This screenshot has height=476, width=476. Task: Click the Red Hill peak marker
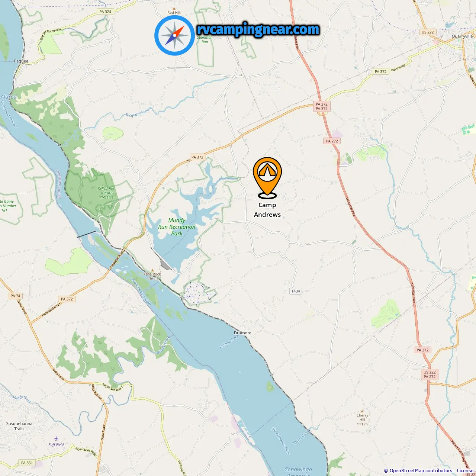point(174,8)
